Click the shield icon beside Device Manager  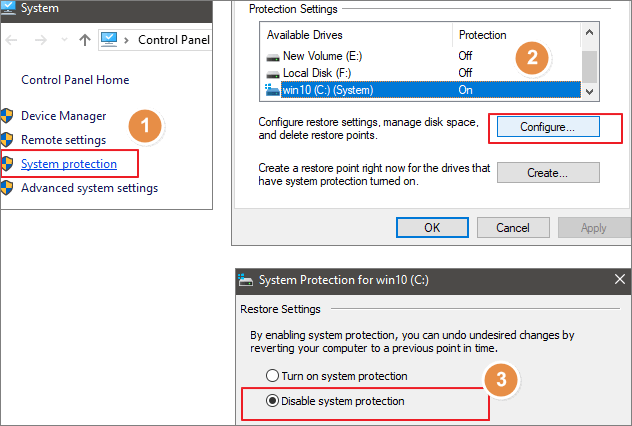8,116
